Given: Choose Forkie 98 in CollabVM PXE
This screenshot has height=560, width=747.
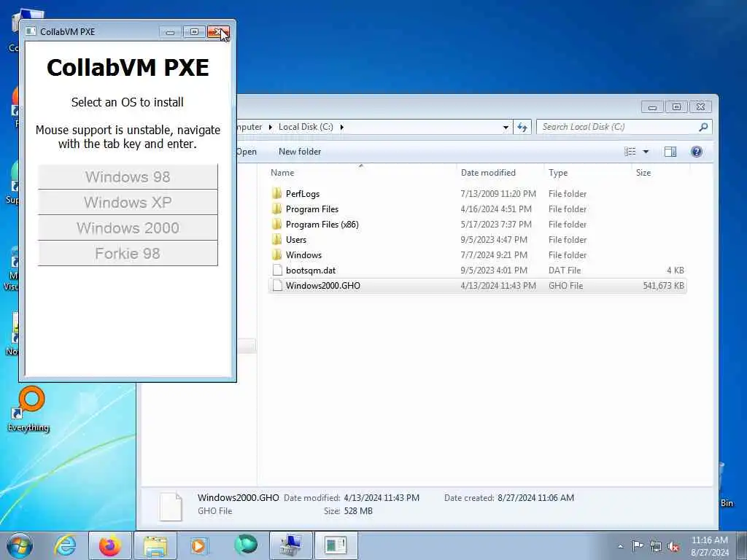Looking at the screenshot, I should pos(128,253).
